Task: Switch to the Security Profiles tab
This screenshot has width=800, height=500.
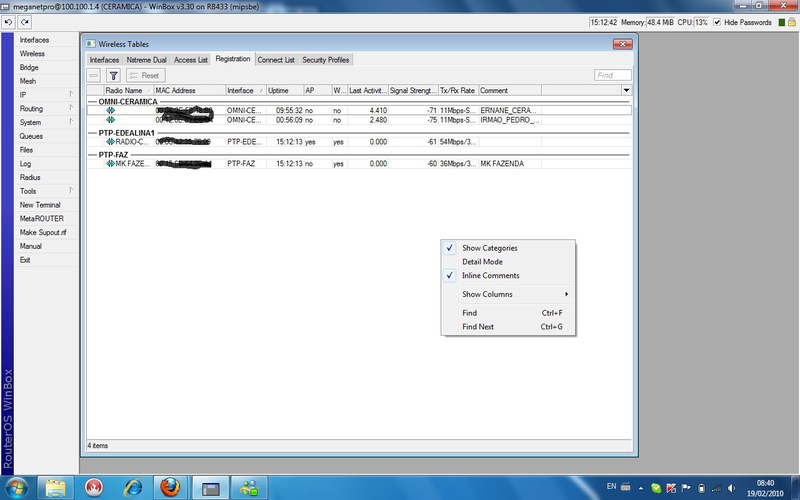Action: pos(326,60)
